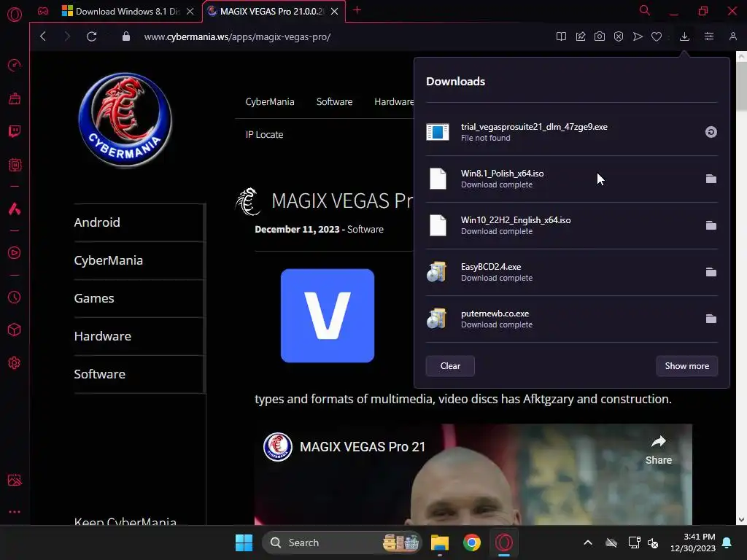
Task: Click the CyberMania site logo
Action: (125, 120)
